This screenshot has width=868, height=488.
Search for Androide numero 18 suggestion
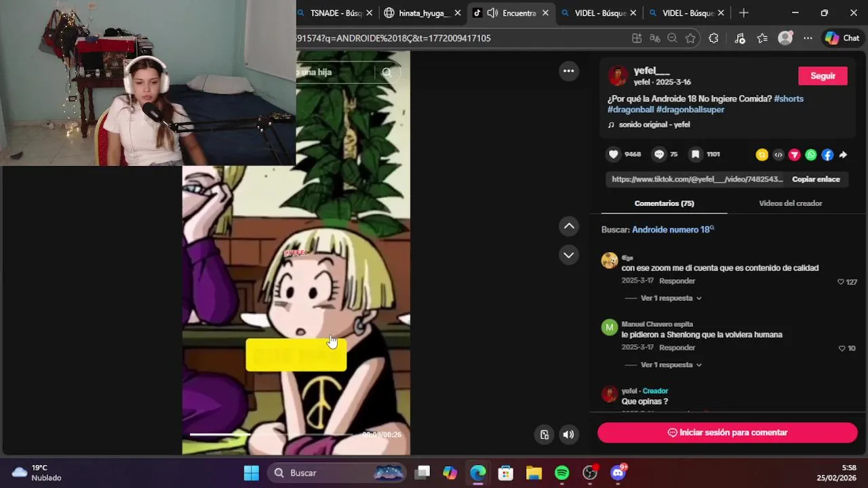(x=673, y=230)
